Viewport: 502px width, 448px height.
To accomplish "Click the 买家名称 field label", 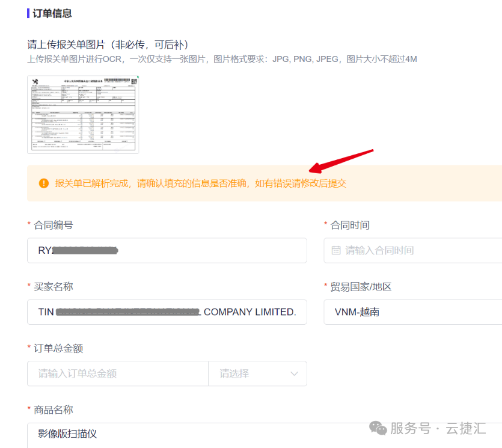I will (x=54, y=287).
